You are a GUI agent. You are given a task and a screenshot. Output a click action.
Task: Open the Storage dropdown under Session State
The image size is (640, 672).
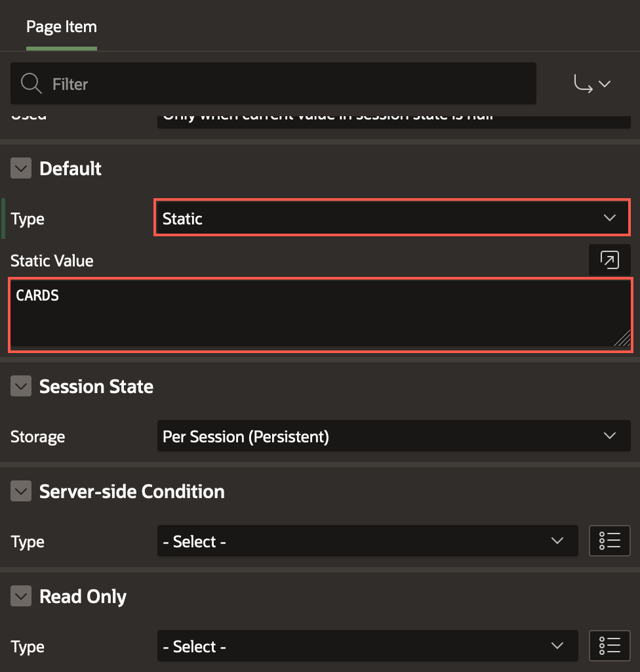(393, 436)
